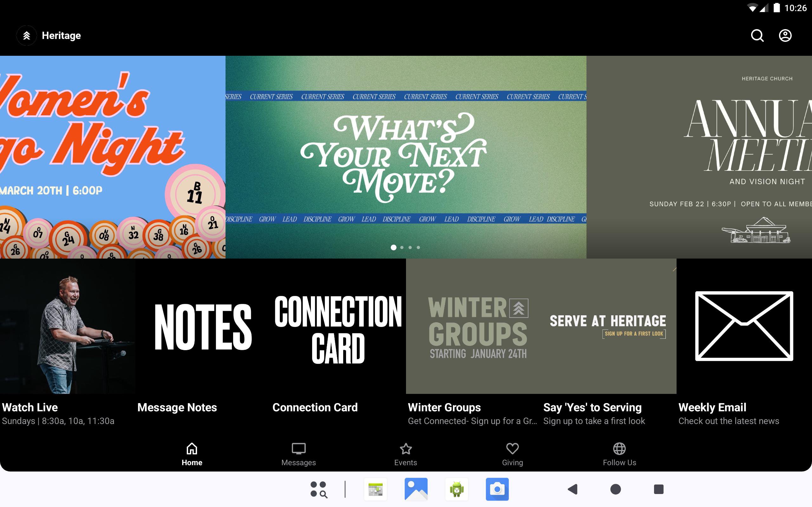
Task: Open Giving heart tab
Action: click(x=512, y=454)
